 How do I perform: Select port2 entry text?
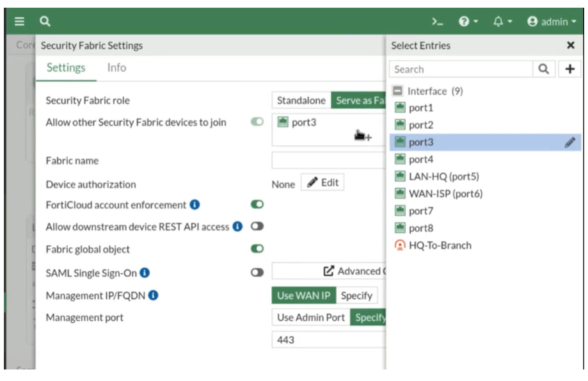pos(421,125)
